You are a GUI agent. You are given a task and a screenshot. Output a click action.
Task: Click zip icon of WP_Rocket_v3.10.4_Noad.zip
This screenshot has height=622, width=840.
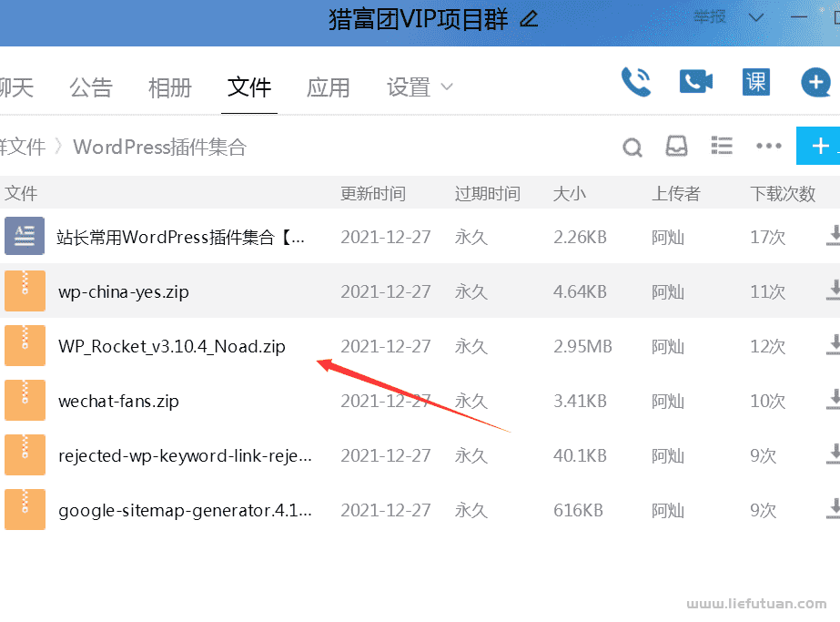[x=25, y=346]
